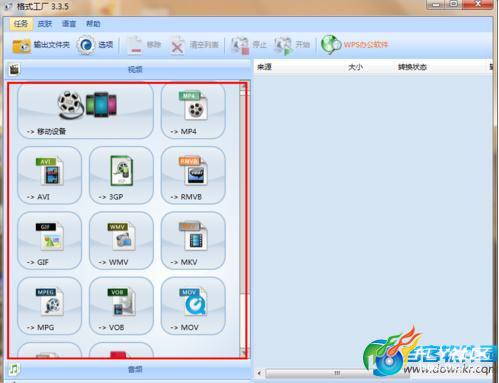
Task: Pick the -> RMVB conversion option
Action: point(193,175)
